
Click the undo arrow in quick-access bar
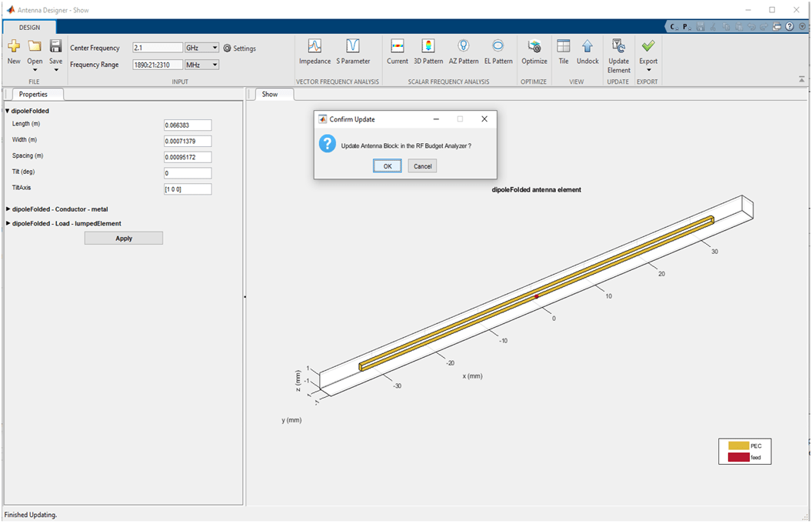click(x=752, y=26)
